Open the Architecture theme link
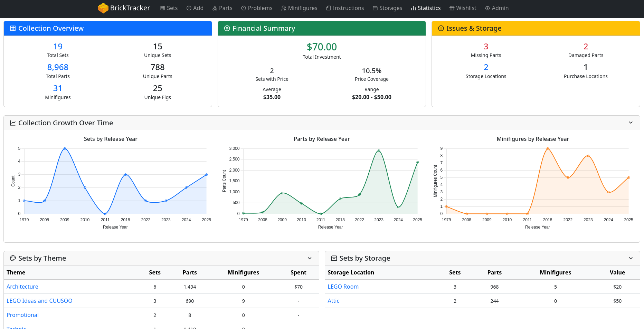The image size is (644, 329). (x=22, y=287)
